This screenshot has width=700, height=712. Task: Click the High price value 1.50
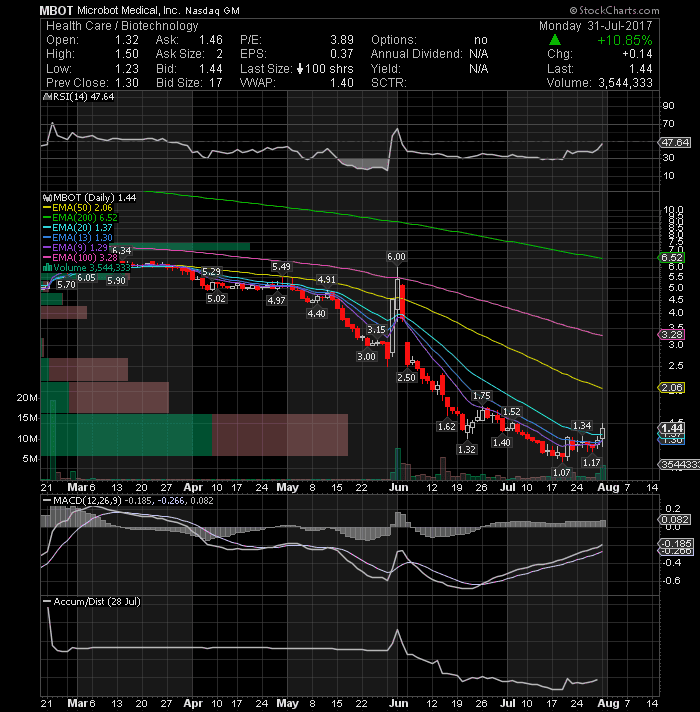coord(127,54)
